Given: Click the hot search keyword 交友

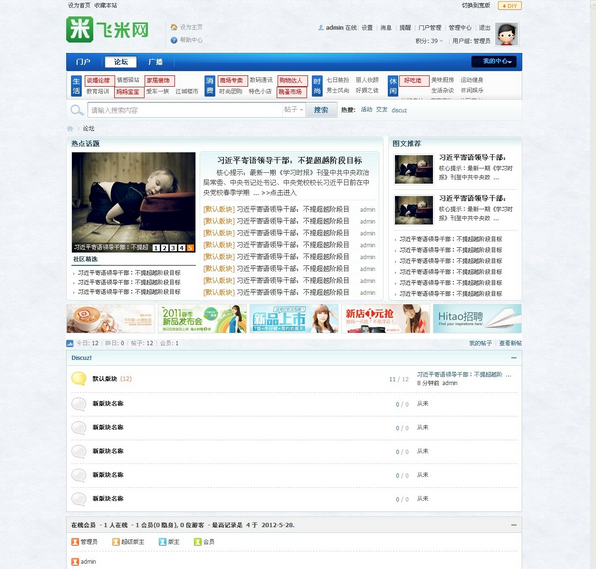Looking at the screenshot, I should (x=382, y=109).
